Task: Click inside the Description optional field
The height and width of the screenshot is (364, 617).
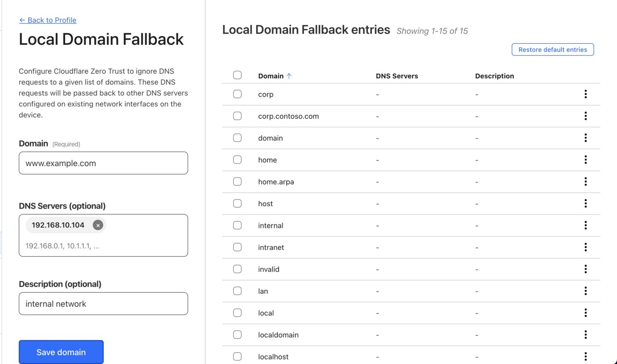Action: tap(103, 304)
